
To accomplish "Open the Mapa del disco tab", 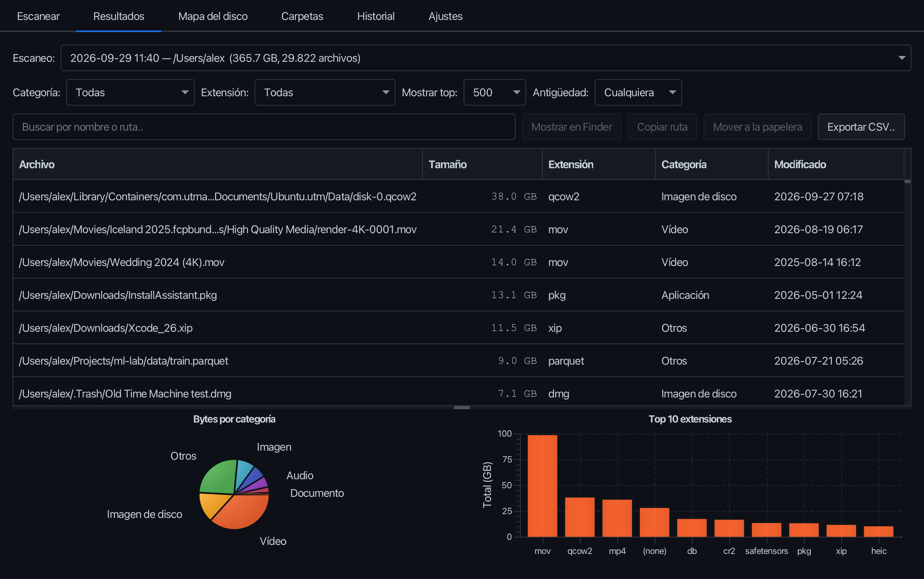I will click(x=213, y=16).
